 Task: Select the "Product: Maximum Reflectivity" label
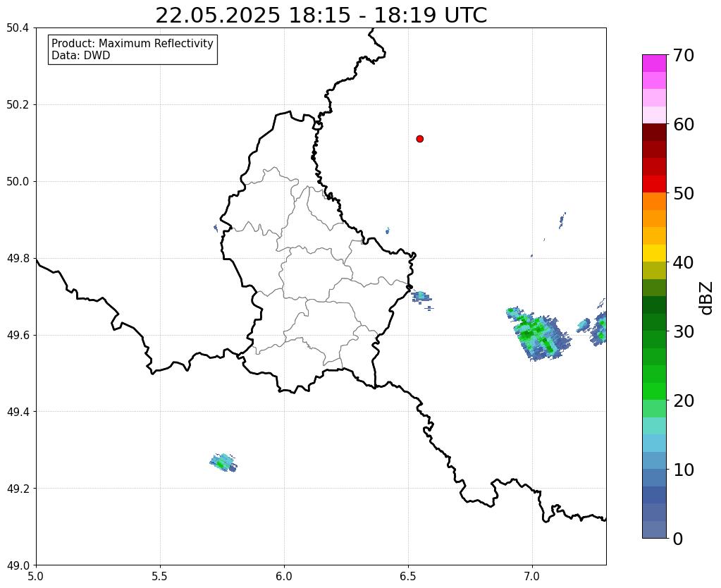[x=133, y=43]
